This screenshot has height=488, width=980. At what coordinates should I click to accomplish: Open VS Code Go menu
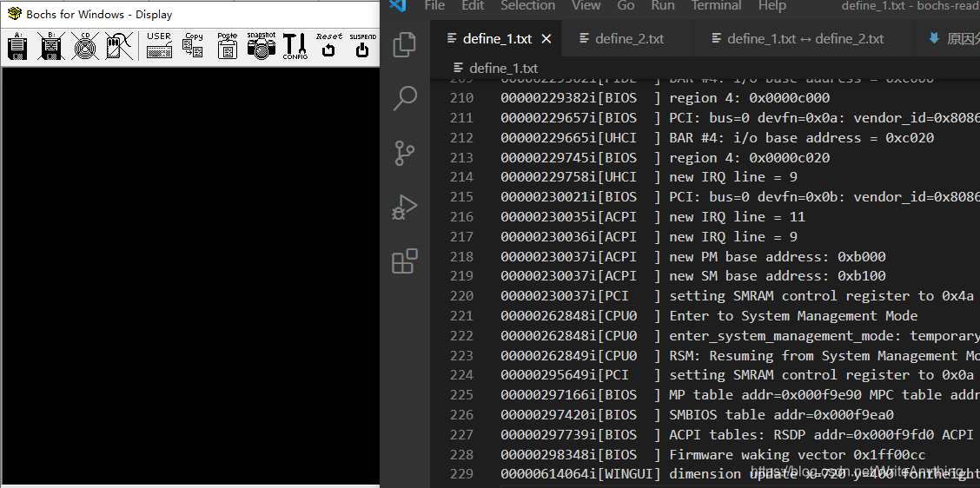626,5
